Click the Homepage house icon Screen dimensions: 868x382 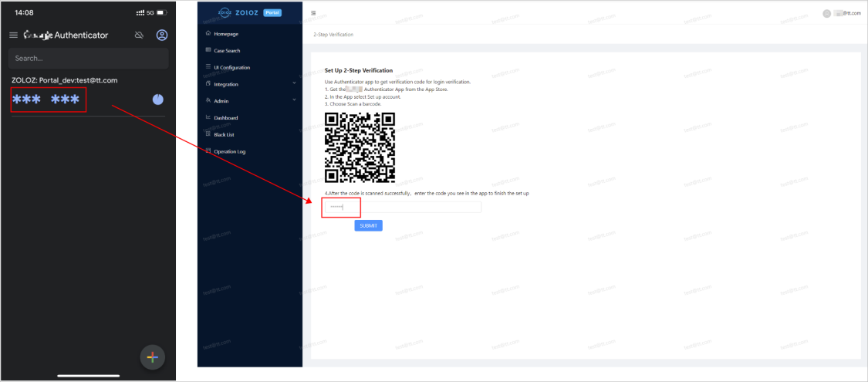[x=208, y=34]
